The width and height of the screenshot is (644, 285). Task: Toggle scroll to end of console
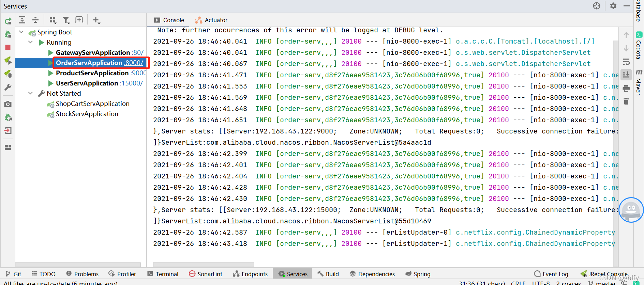click(626, 75)
